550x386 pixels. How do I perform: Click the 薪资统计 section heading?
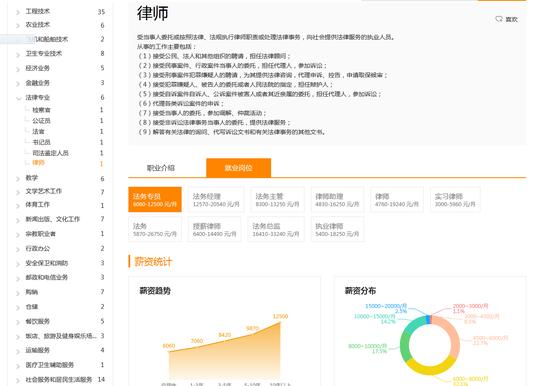tap(153, 262)
